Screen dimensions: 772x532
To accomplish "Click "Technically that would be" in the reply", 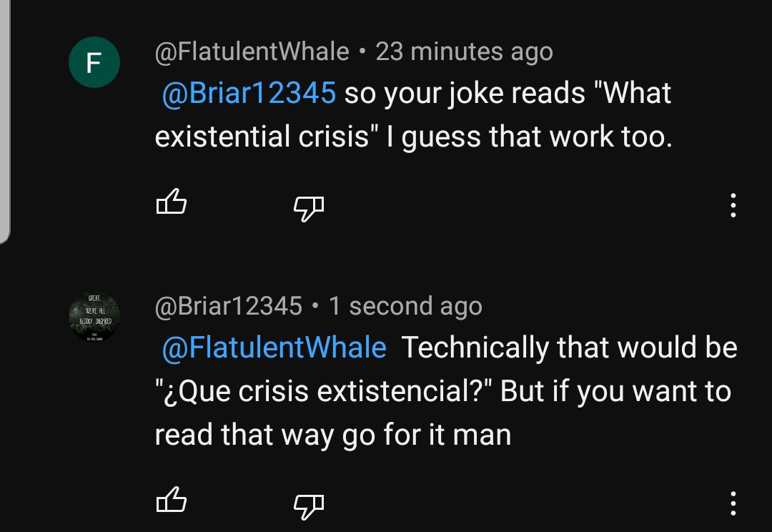I will pos(569,348).
